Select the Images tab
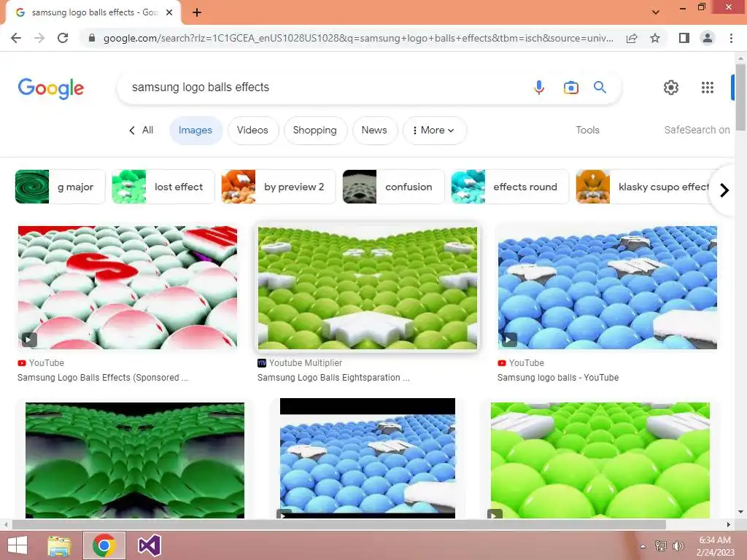747x560 pixels. pyautogui.click(x=196, y=131)
